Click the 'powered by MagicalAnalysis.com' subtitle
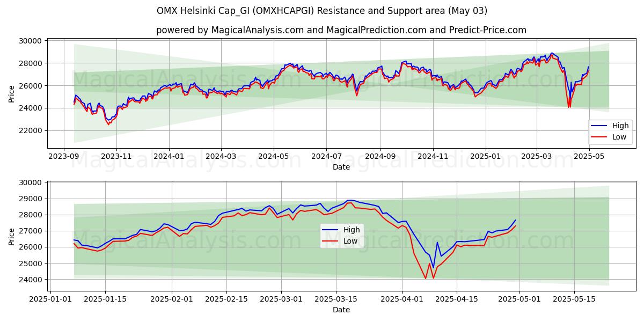Image resolution: width=644 pixels, height=322 pixels. [341, 30]
